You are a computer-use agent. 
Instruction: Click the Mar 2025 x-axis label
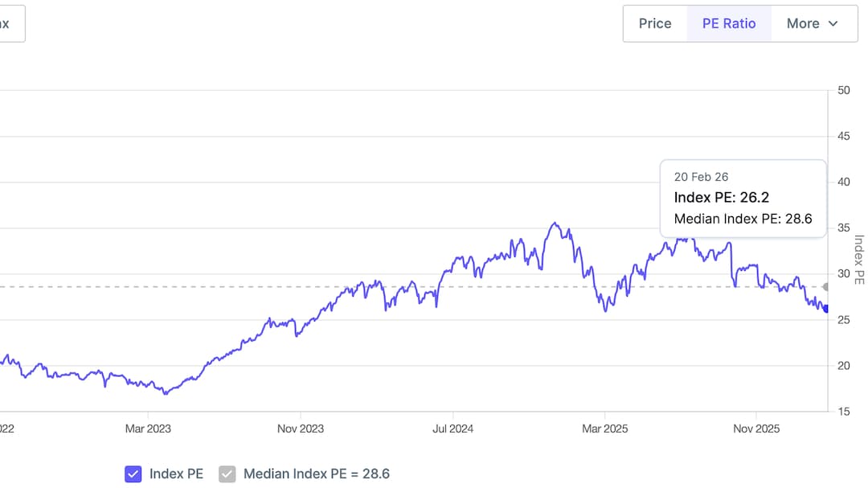[x=604, y=429]
